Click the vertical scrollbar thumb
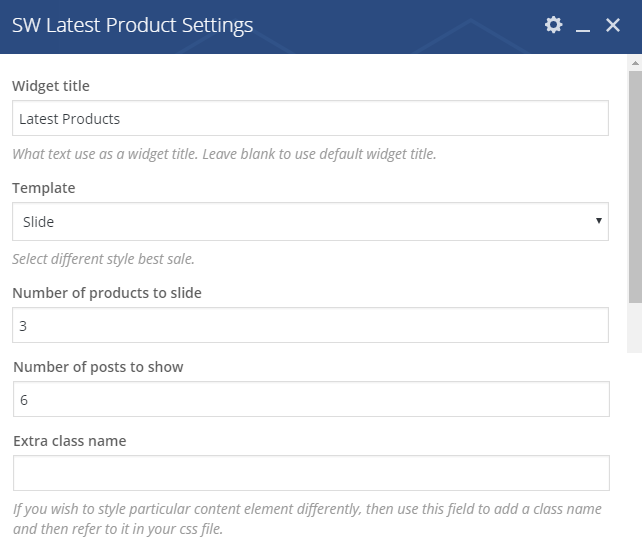 pos(635,187)
